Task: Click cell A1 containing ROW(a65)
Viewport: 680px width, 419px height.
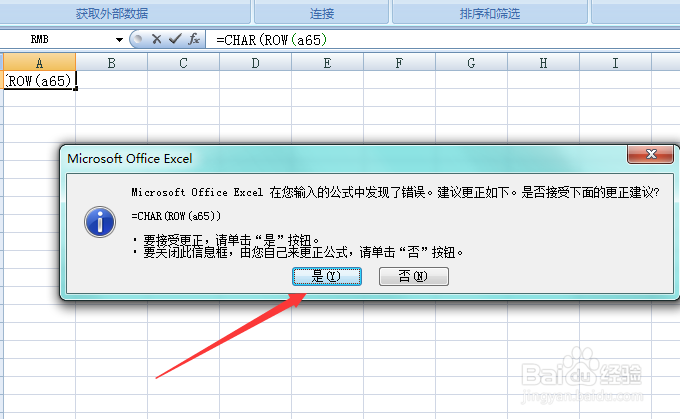Action: (39, 80)
